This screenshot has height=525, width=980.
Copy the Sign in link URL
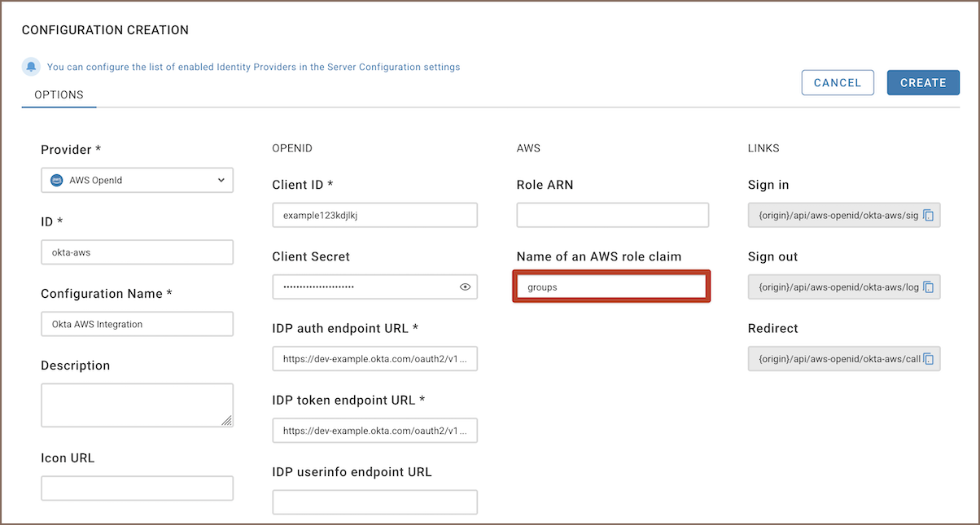pos(929,216)
